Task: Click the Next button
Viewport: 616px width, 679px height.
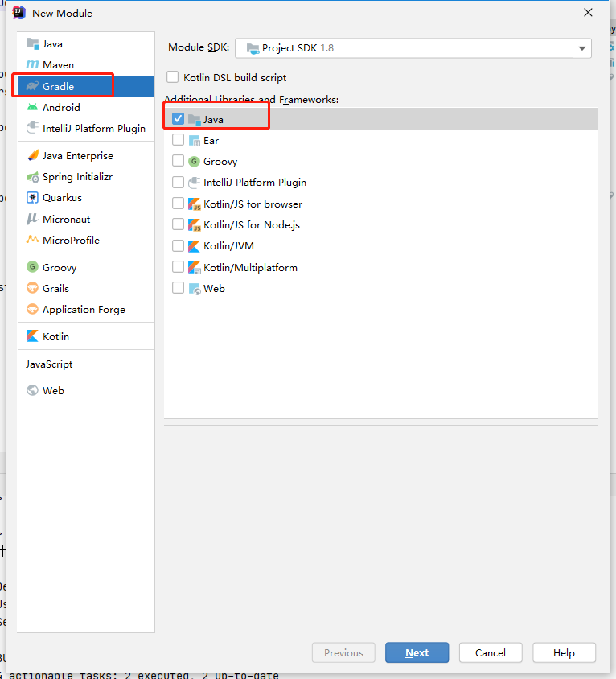Action: (x=417, y=652)
